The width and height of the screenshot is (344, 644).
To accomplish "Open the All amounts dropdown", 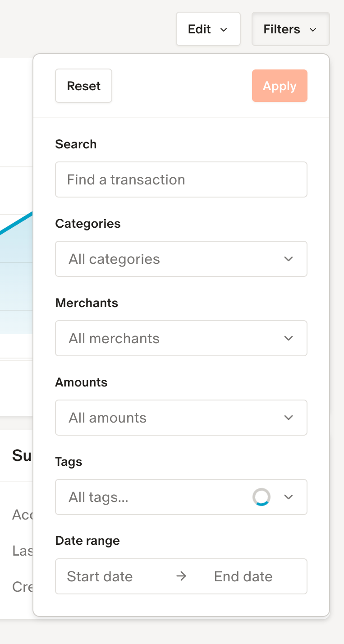I will point(171,418).
